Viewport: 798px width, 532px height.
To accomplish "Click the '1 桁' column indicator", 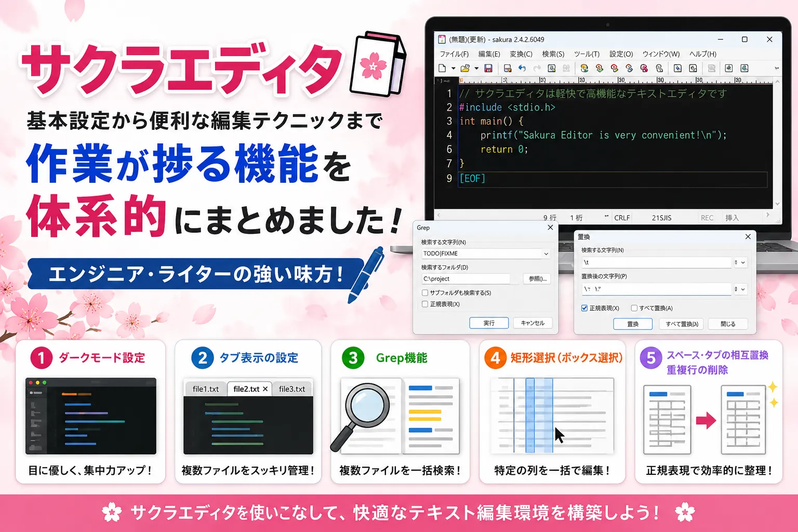I will click(576, 218).
